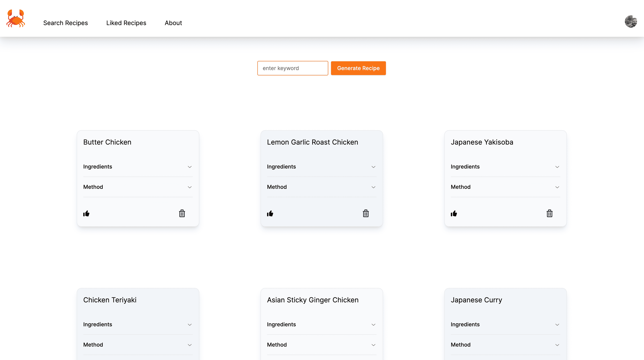Click the delete icon on Lemon Garlic Roast Chicken
The height and width of the screenshot is (360, 644).
coord(366,213)
